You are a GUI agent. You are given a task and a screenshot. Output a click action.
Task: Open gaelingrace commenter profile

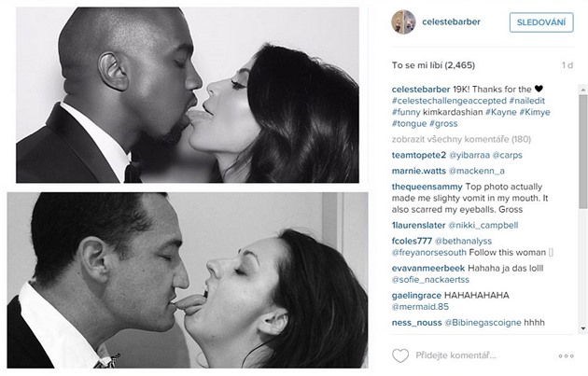416,296
